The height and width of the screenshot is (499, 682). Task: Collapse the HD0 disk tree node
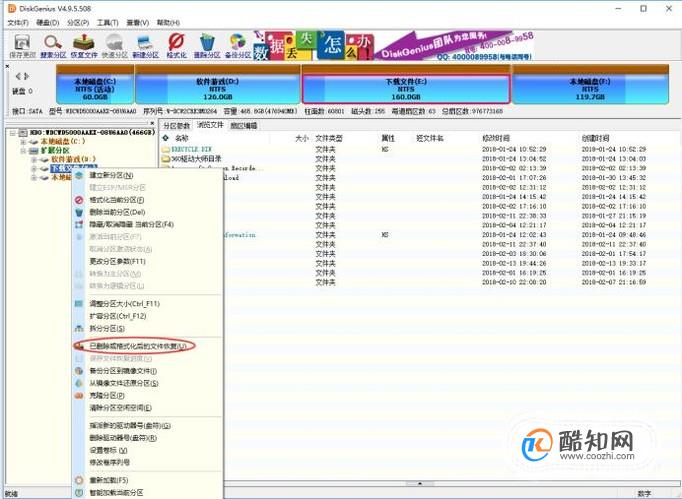point(13,132)
